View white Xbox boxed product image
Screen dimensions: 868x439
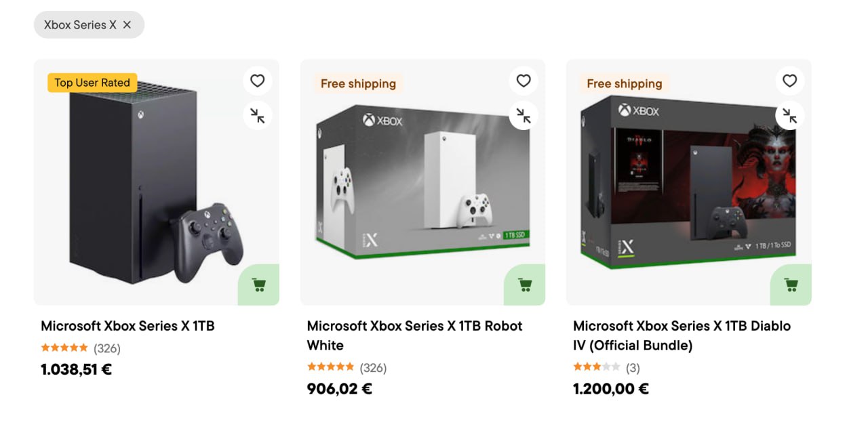pyautogui.click(x=422, y=182)
